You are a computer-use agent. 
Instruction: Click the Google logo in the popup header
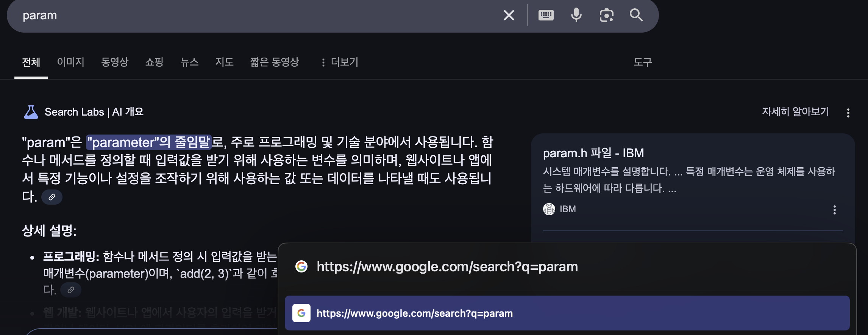click(x=301, y=267)
